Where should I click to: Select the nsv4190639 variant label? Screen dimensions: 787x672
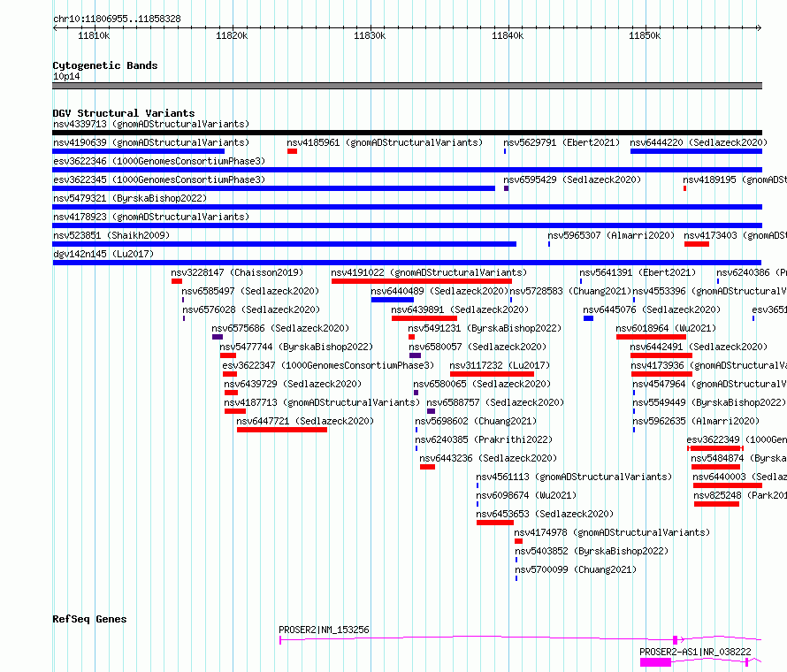tap(151, 142)
